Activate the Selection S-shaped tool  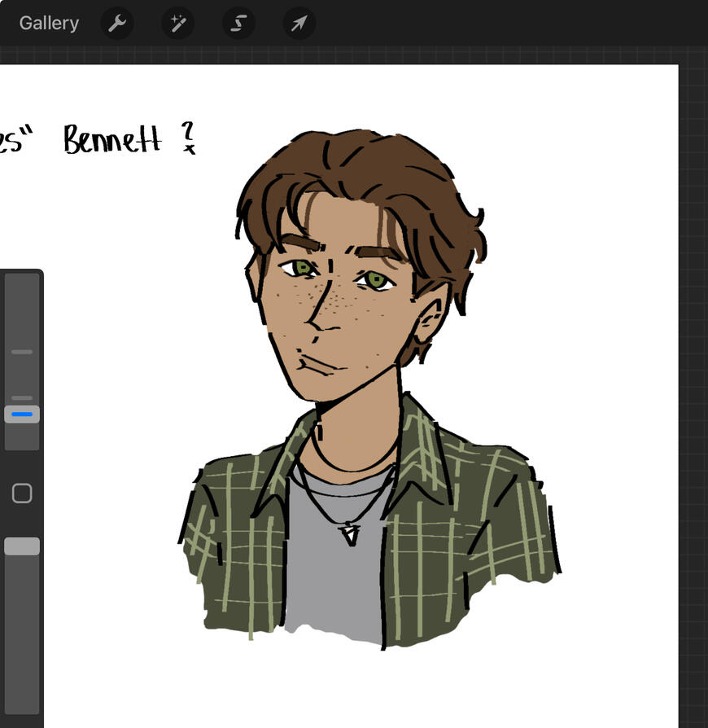238,23
